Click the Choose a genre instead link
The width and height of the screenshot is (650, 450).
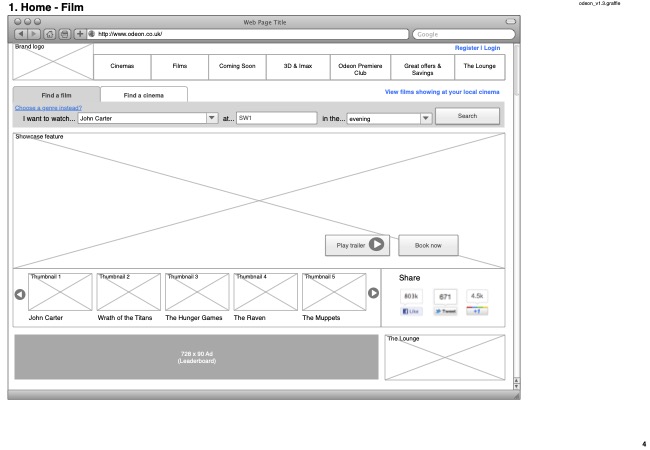pyautogui.click(x=48, y=107)
